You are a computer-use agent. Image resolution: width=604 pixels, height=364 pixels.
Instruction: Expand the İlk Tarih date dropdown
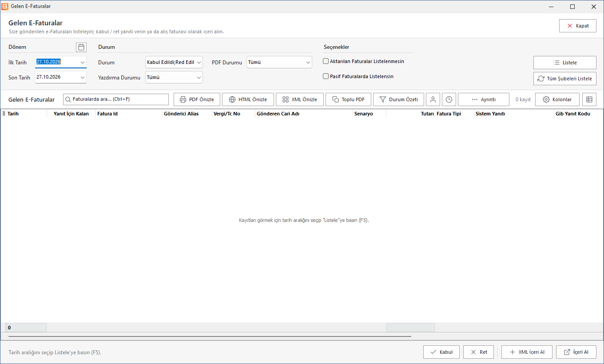pyautogui.click(x=83, y=62)
